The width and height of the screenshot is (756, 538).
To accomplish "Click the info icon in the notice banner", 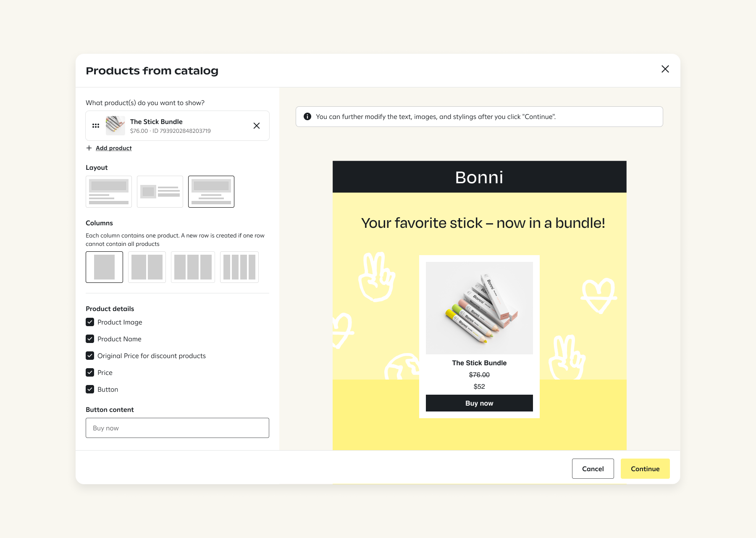I will (307, 116).
